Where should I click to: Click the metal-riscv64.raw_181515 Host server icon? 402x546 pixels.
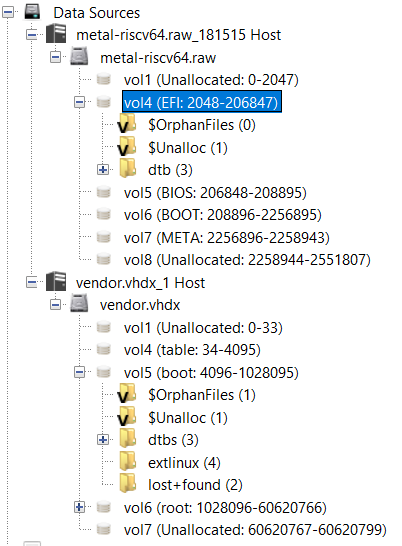56,34
